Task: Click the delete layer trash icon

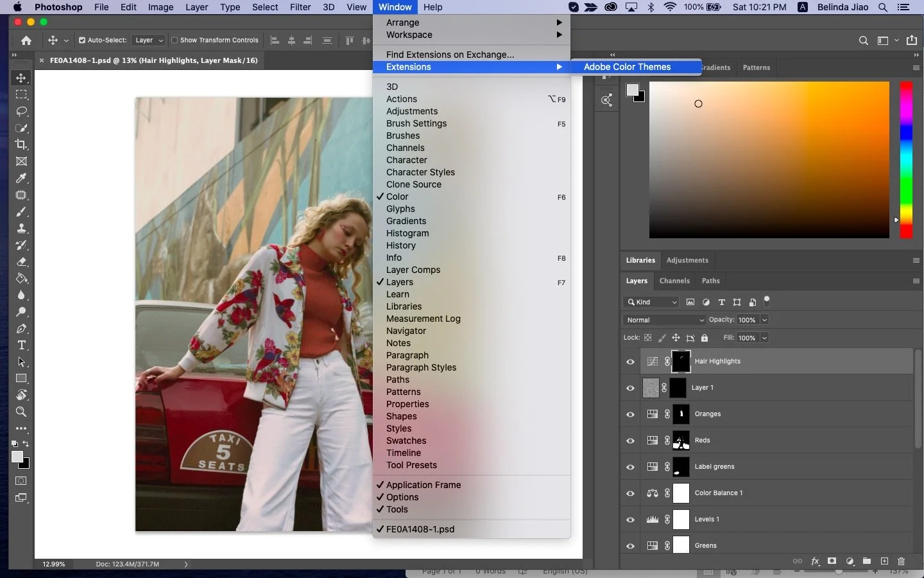Action: 901,561
